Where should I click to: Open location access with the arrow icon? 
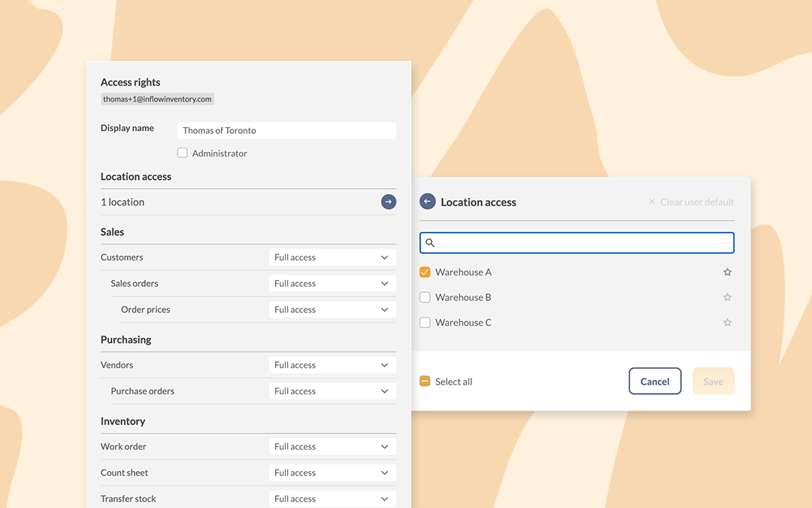click(x=388, y=202)
